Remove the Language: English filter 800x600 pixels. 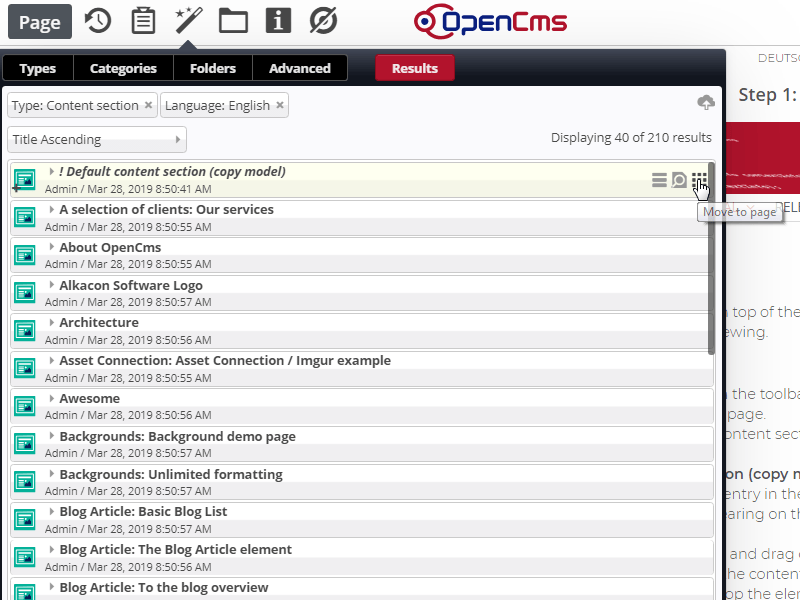(x=280, y=105)
